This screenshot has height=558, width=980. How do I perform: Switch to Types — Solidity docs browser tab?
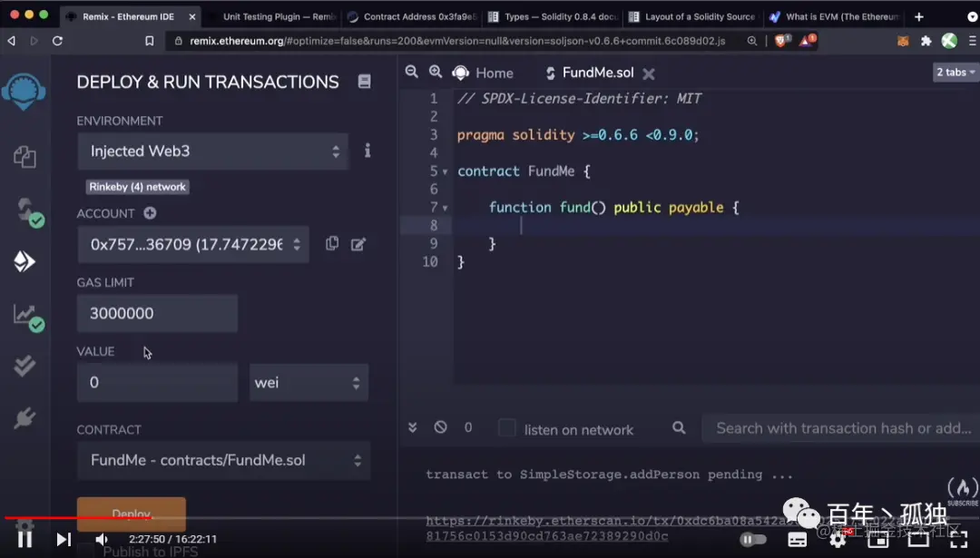pos(553,17)
